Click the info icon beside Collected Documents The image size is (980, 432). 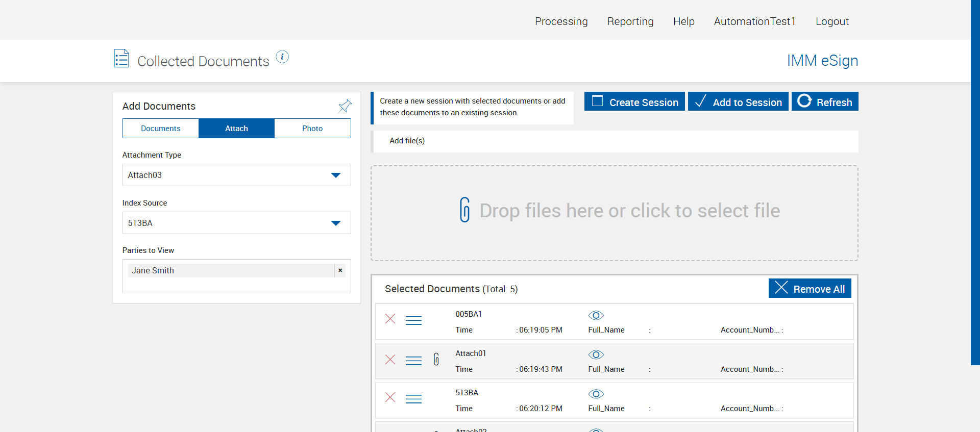pos(282,57)
